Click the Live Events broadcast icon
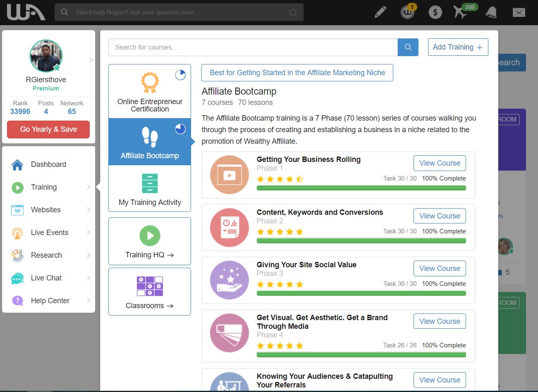538x392 pixels. click(17, 233)
